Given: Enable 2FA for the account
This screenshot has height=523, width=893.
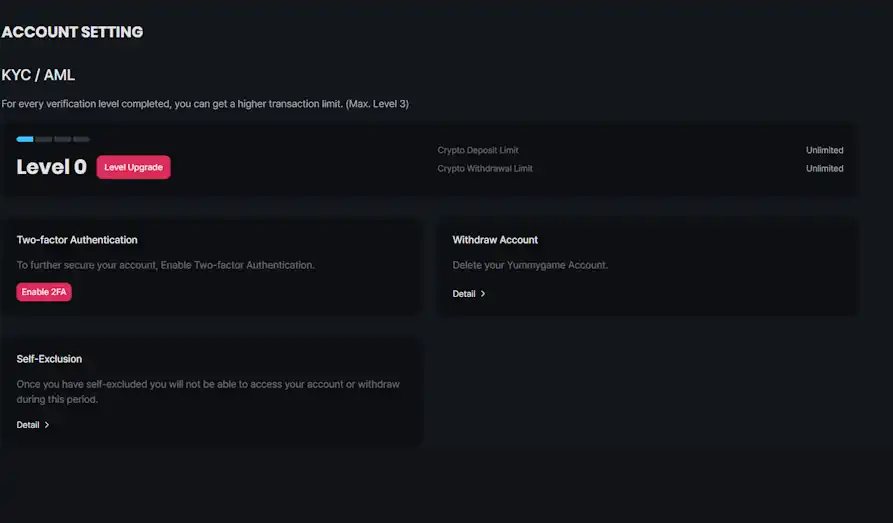Looking at the screenshot, I should click(x=44, y=292).
